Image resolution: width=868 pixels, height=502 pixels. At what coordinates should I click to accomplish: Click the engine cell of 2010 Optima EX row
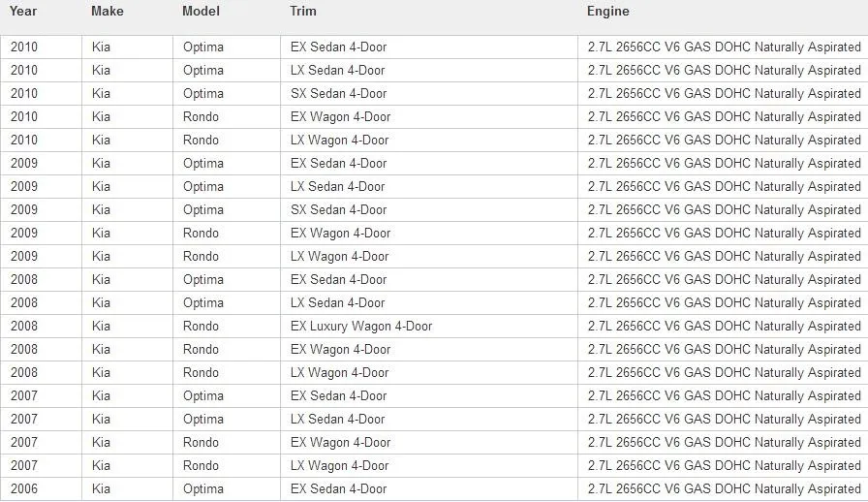pos(723,47)
